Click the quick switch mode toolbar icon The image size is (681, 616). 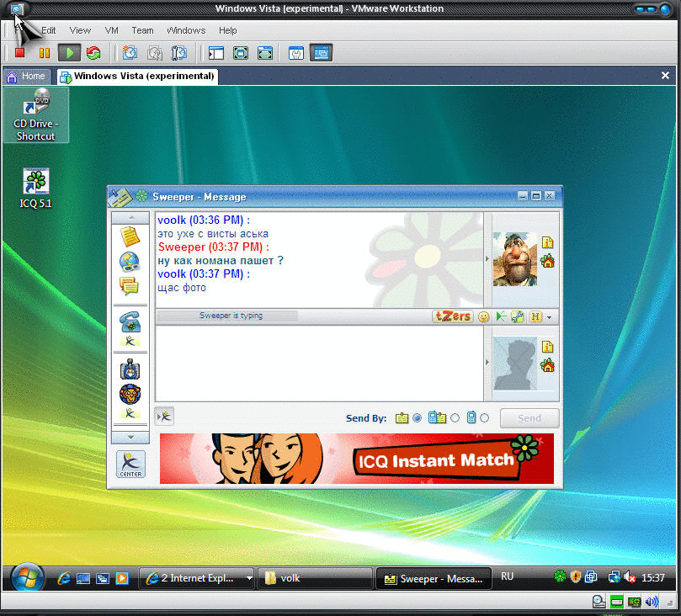[x=265, y=53]
